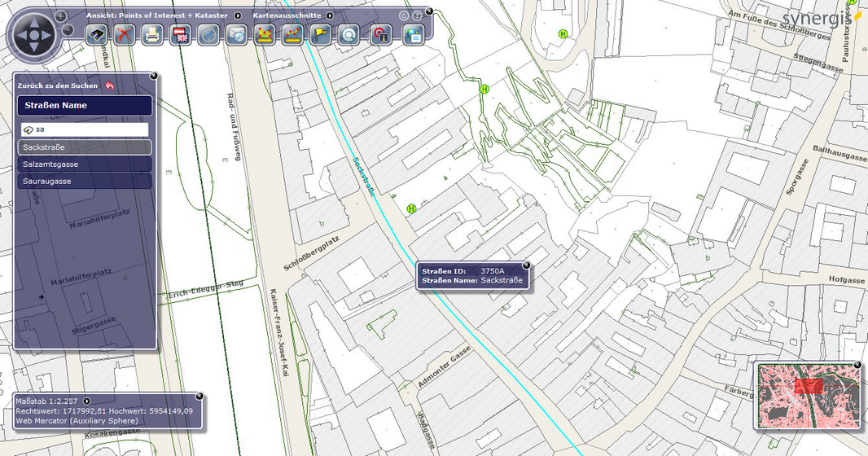
Task: Click the Straßen Name search field
Action: pos(88,129)
